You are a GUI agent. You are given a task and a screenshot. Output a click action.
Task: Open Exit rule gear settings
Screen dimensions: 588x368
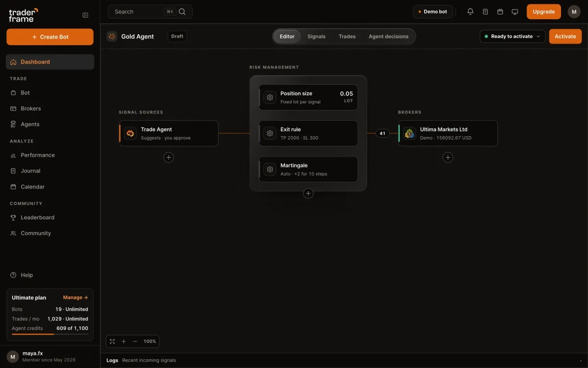point(270,133)
